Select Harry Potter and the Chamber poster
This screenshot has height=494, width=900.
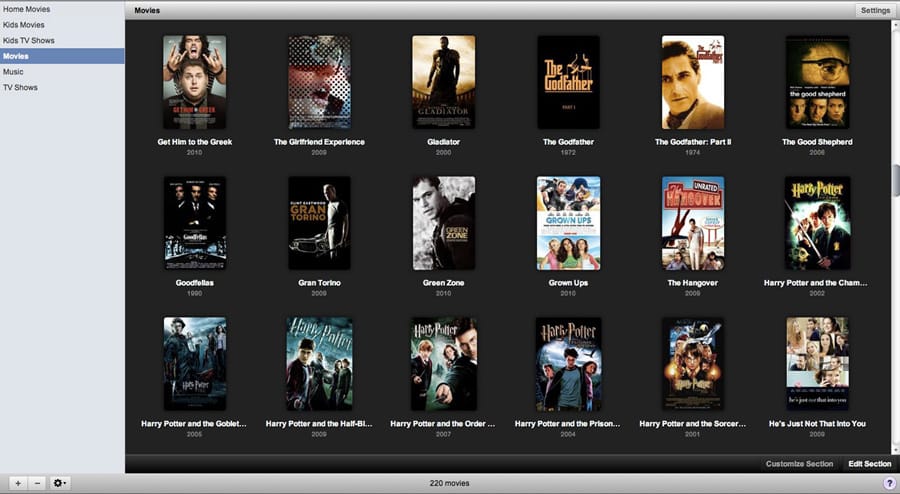817,223
